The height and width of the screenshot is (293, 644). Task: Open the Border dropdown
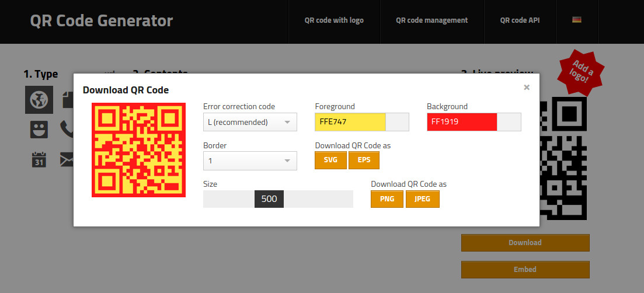click(250, 161)
